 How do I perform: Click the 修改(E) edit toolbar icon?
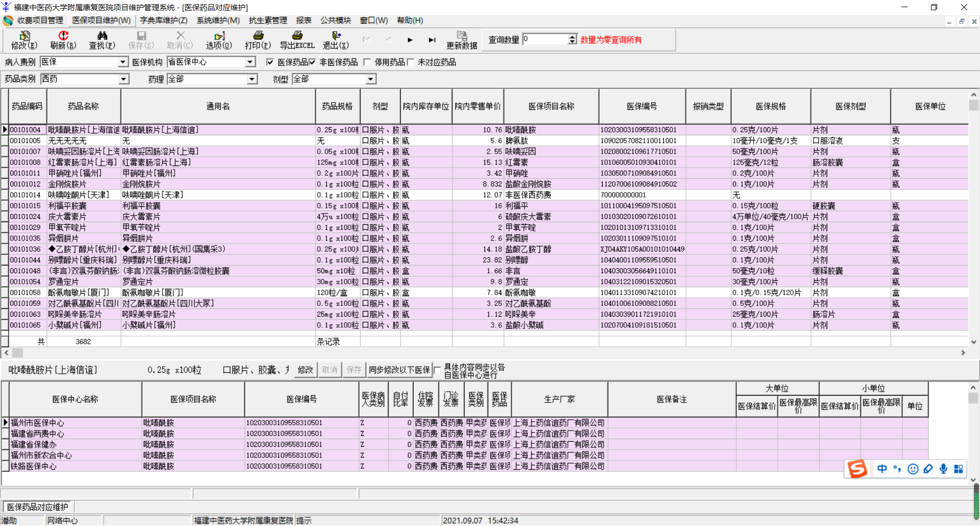(24, 40)
